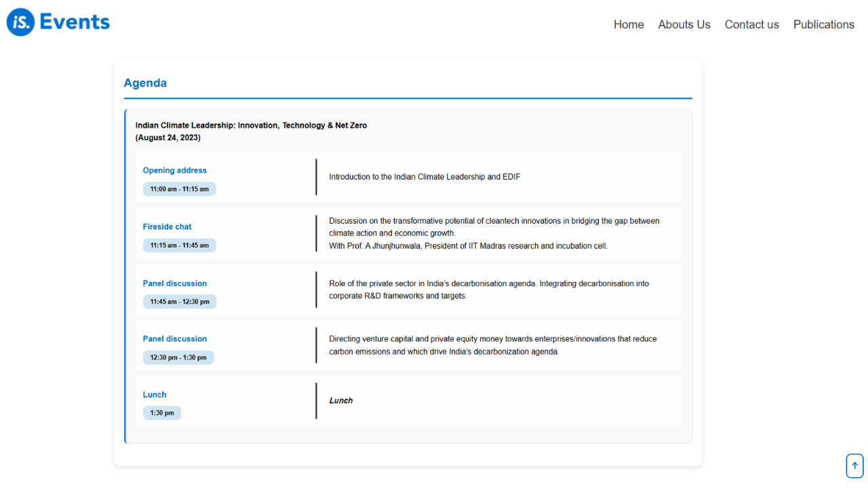The width and height of the screenshot is (868, 488).
Task: Click the cleantech innovations discussion description
Action: [494, 227]
